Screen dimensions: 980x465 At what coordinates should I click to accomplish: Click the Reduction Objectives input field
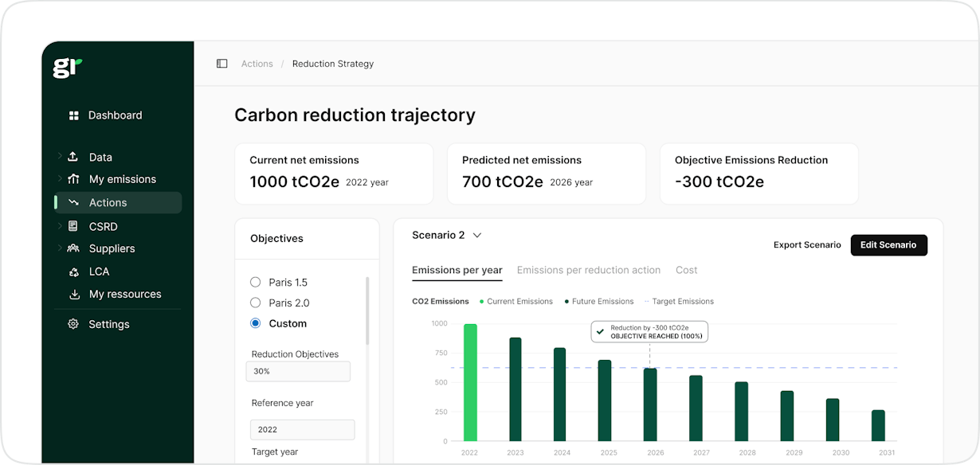[298, 371]
